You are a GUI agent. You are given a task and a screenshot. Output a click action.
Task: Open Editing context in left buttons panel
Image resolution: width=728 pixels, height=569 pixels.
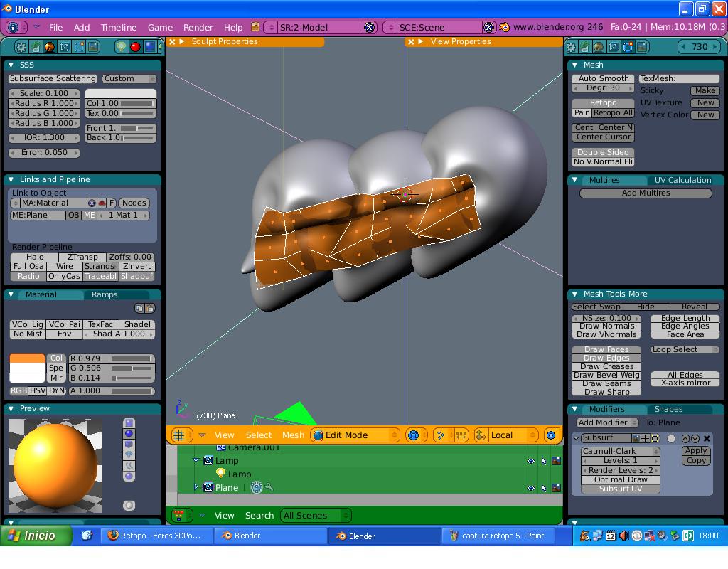[79, 47]
